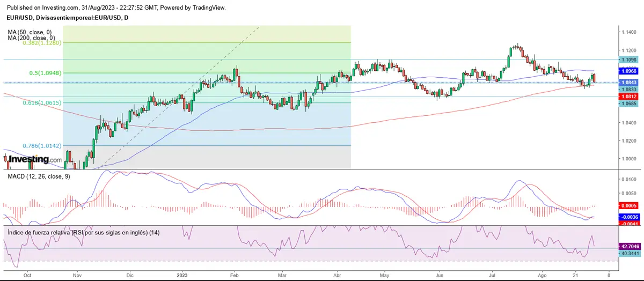Click the 1.1400 price axis value
The height and width of the screenshot is (281, 644).
(x=629, y=33)
